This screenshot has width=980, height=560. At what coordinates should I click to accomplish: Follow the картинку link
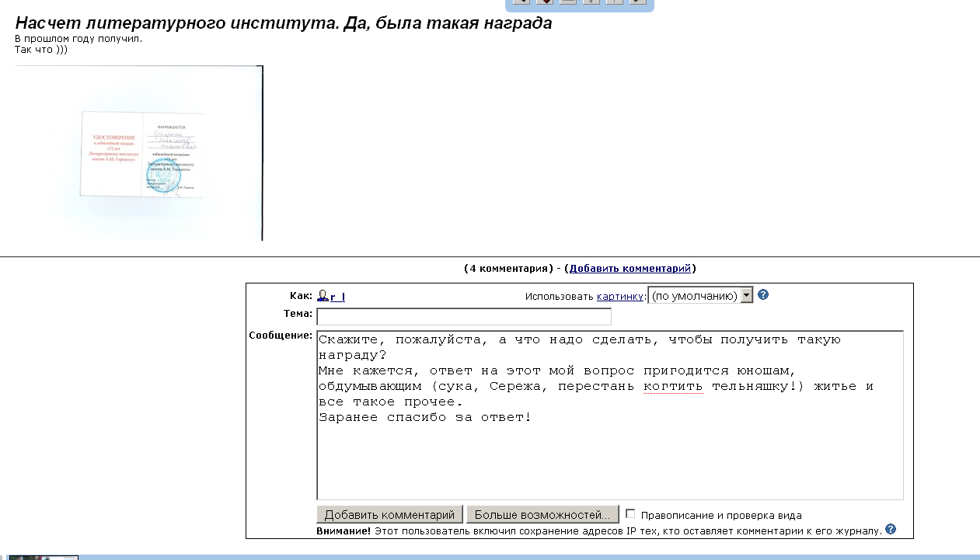(x=620, y=296)
